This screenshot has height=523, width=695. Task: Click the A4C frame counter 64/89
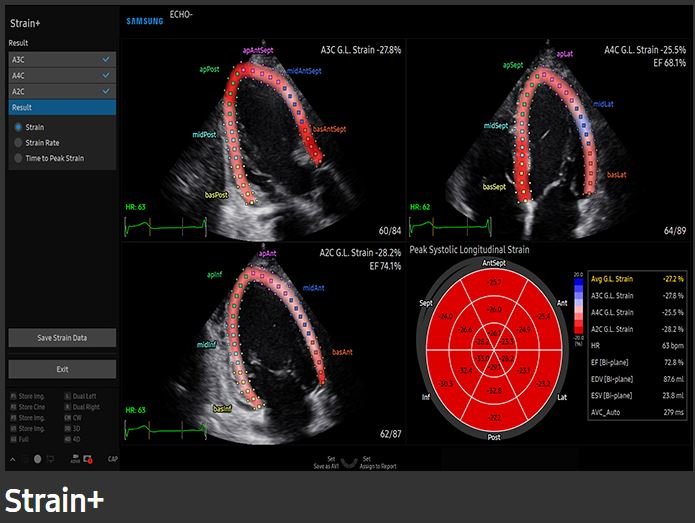675,230
